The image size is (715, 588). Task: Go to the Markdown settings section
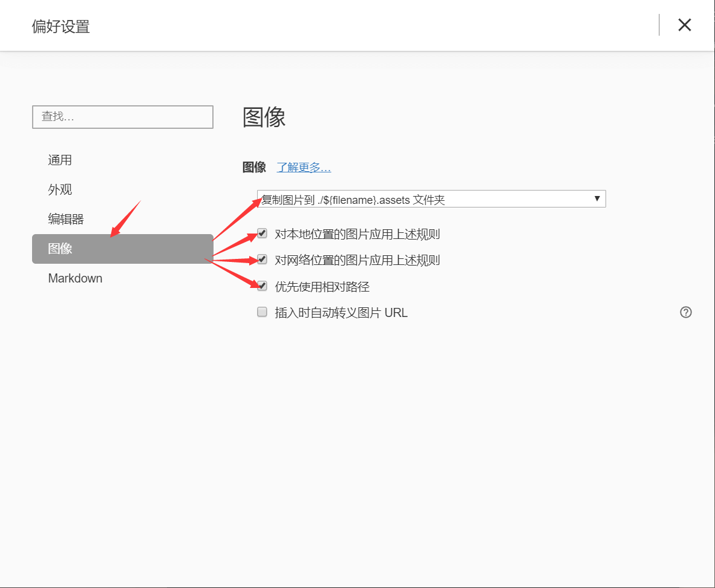[x=75, y=278]
